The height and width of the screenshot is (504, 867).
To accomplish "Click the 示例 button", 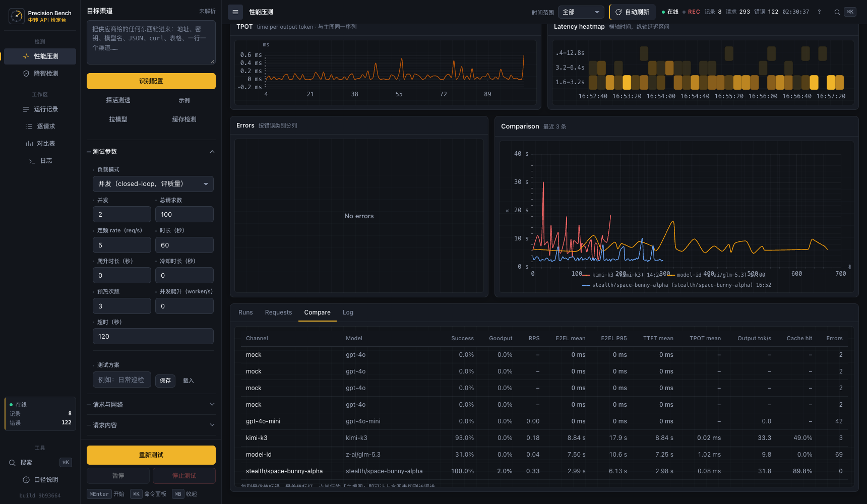I will pyautogui.click(x=184, y=100).
